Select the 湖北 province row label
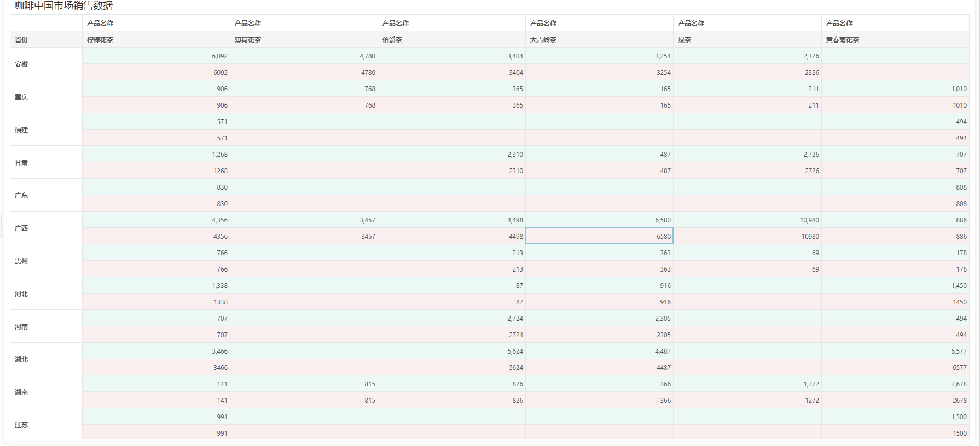This screenshot has width=980, height=446. pyautogui.click(x=46, y=359)
